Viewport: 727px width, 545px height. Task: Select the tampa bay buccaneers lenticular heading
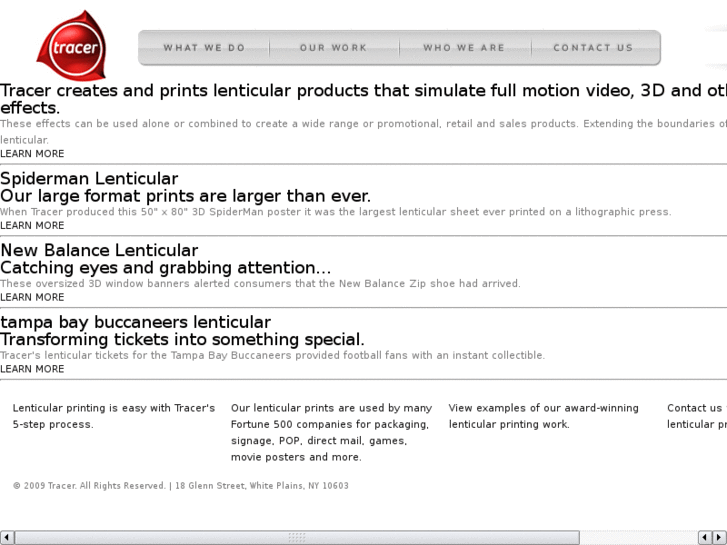click(x=135, y=322)
